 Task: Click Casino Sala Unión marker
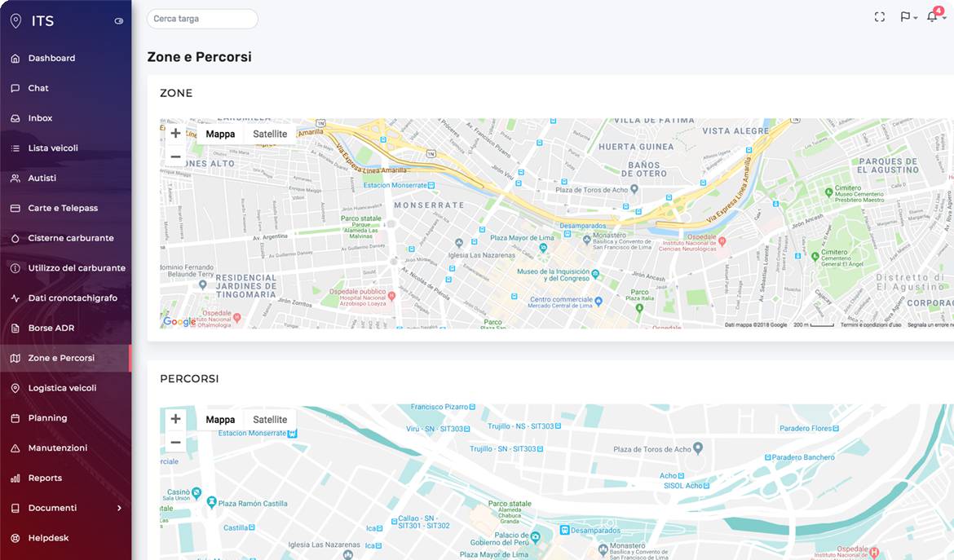(x=196, y=492)
